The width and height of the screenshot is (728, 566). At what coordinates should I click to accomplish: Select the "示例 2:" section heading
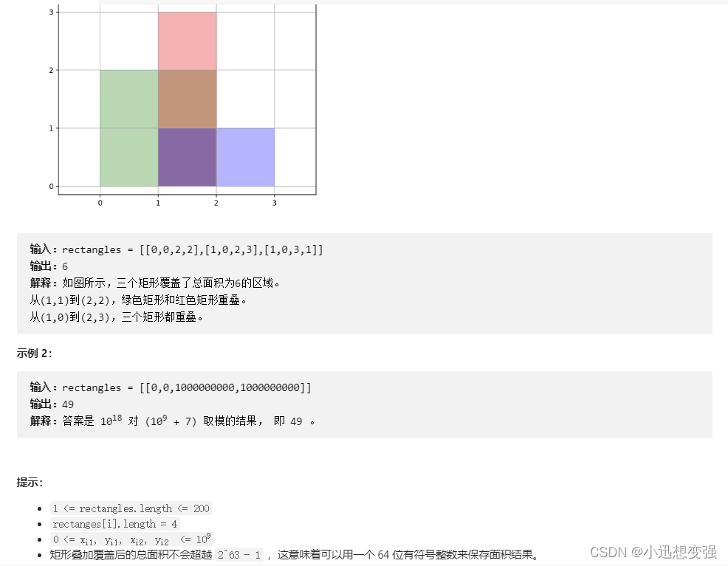pos(35,353)
